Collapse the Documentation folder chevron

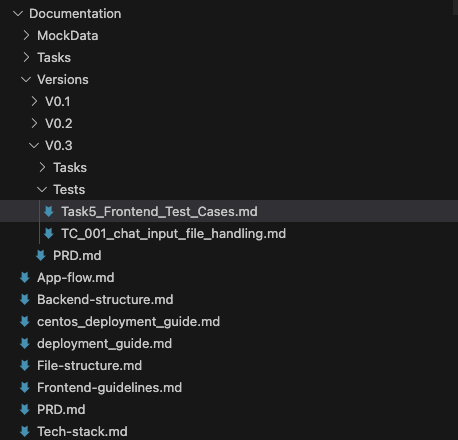[18, 14]
